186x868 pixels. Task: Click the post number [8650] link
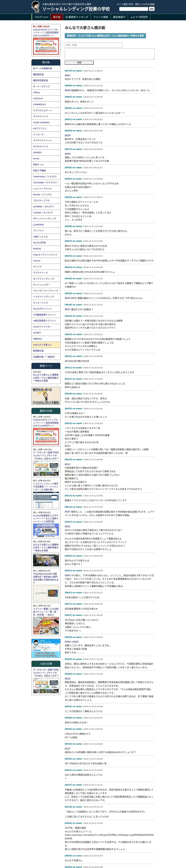click(68, 179)
